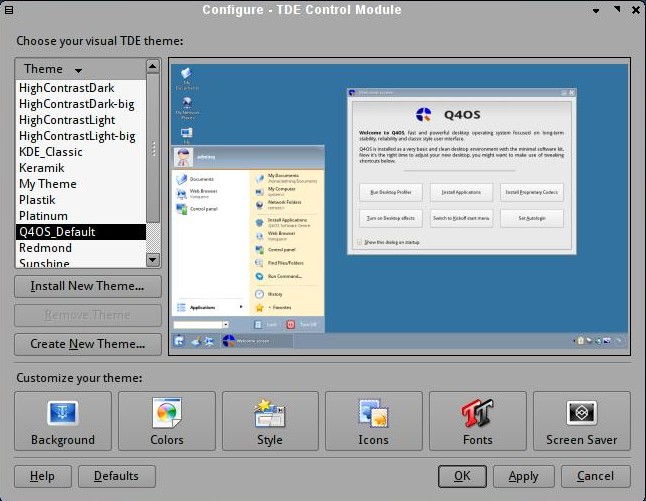Select the Q4OS_Default theme

[x=81, y=232]
